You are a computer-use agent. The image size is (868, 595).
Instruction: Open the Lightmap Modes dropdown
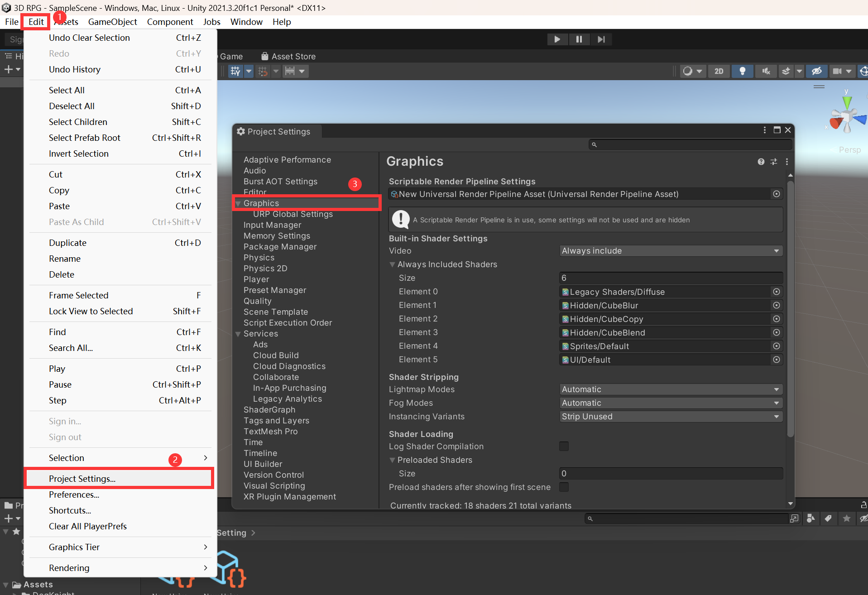tap(671, 389)
